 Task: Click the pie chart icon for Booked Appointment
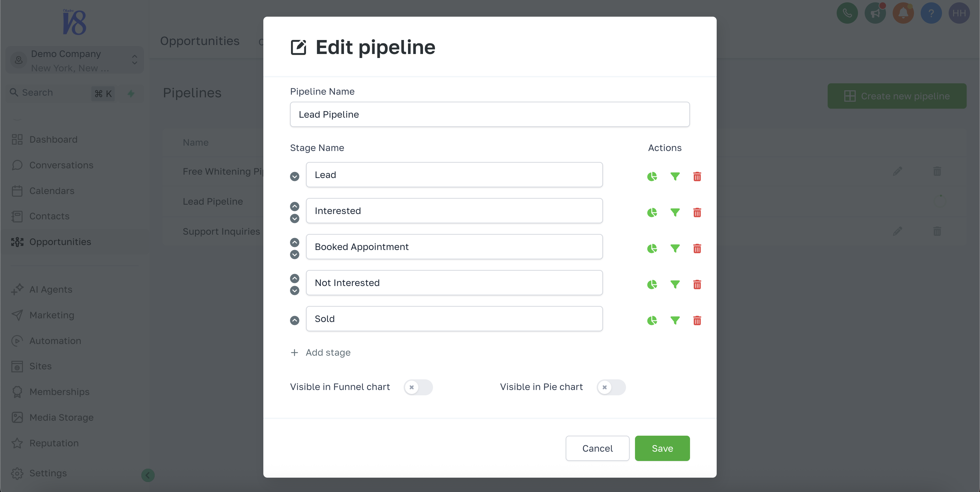tap(652, 248)
